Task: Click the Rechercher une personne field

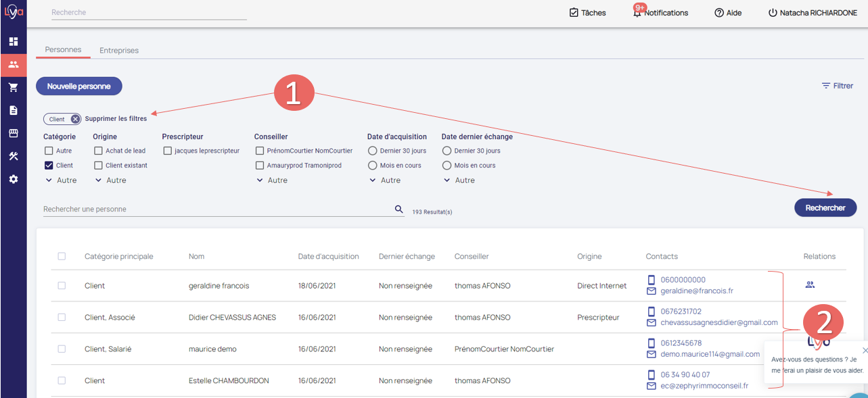Action: (x=216, y=209)
